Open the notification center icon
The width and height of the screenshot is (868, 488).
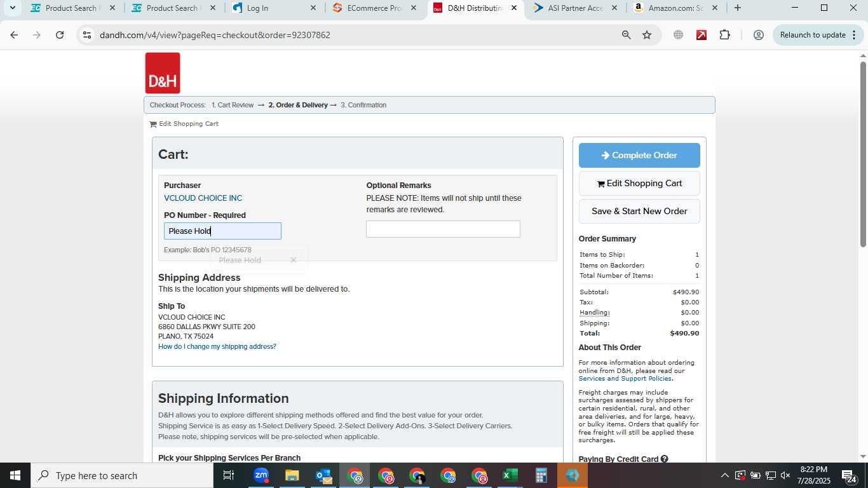849,475
